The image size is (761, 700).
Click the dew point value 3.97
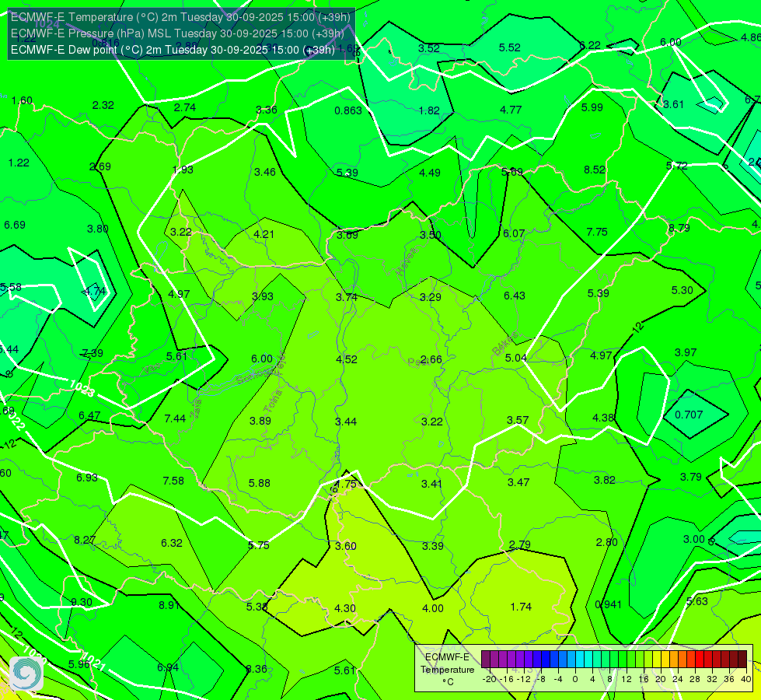[686, 352]
